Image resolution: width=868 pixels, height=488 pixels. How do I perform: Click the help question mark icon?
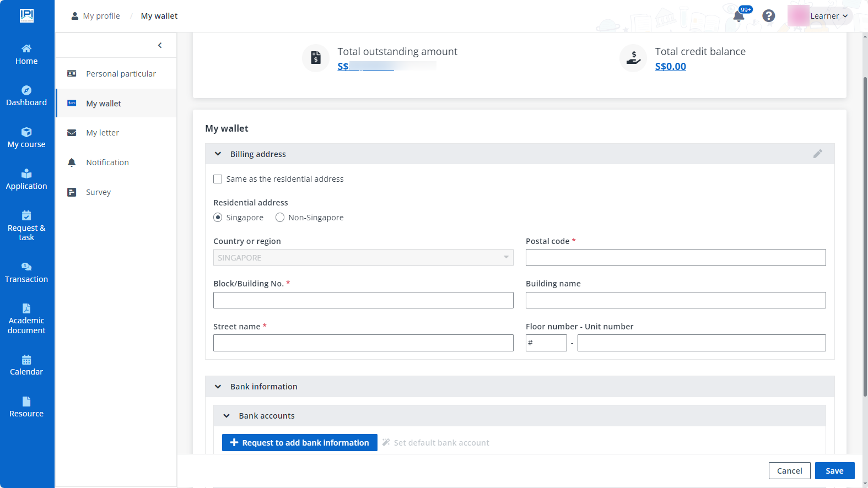(x=769, y=16)
